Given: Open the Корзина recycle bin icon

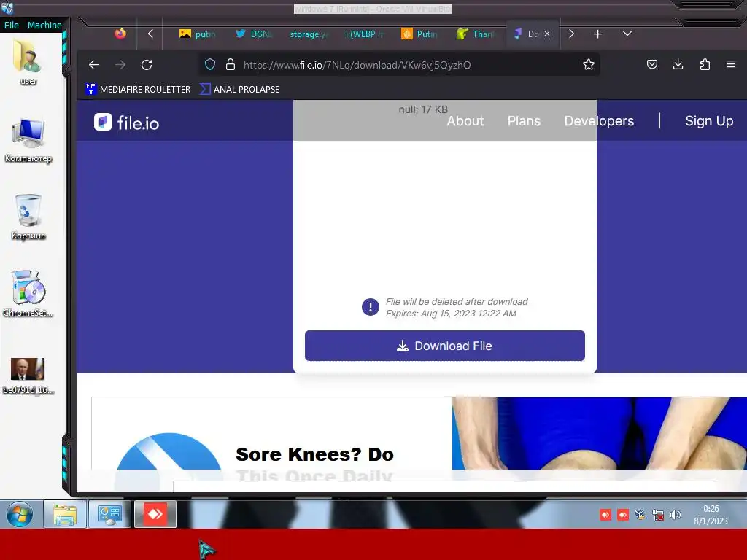Looking at the screenshot, I should pyautogui.click(x=28, y=217).
